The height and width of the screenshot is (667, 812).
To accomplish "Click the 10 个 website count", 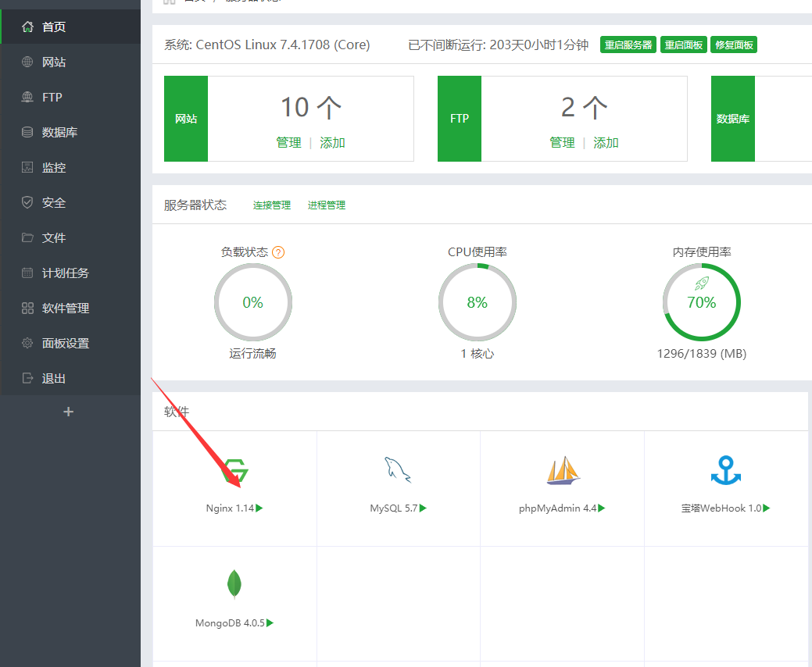I will pos(311,108).
